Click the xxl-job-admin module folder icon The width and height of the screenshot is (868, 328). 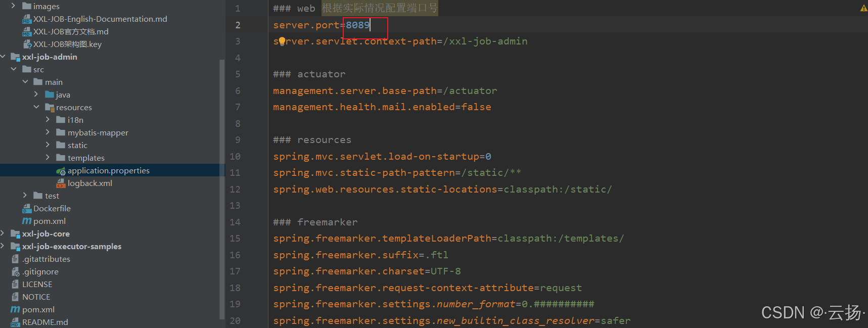[16, 57]
